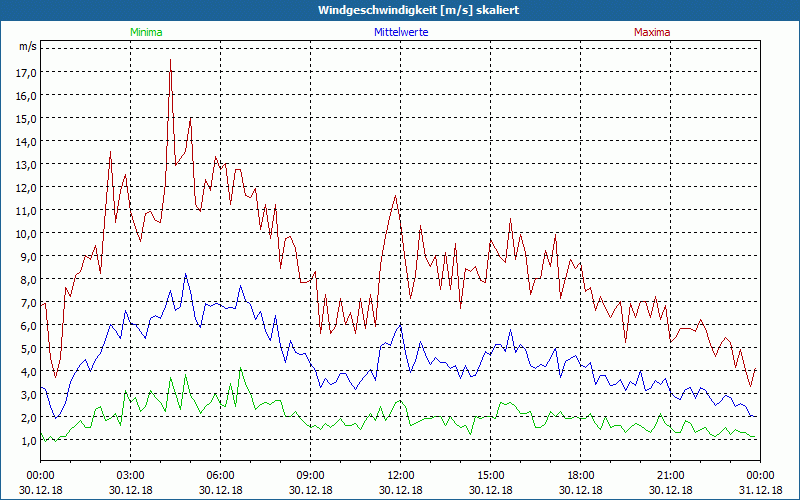Click the 06:00 time label
Screen dimensions: 800x500
tap(220, 476)
